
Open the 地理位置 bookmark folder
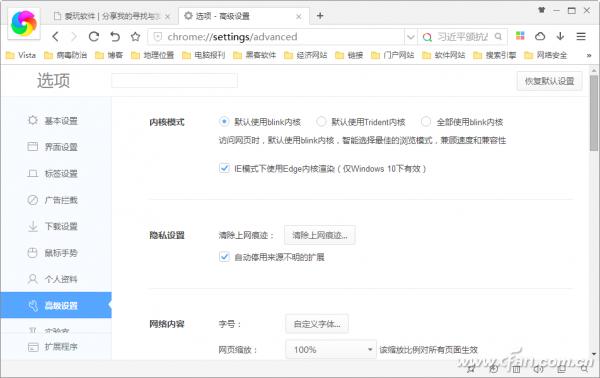coord(152,55)
